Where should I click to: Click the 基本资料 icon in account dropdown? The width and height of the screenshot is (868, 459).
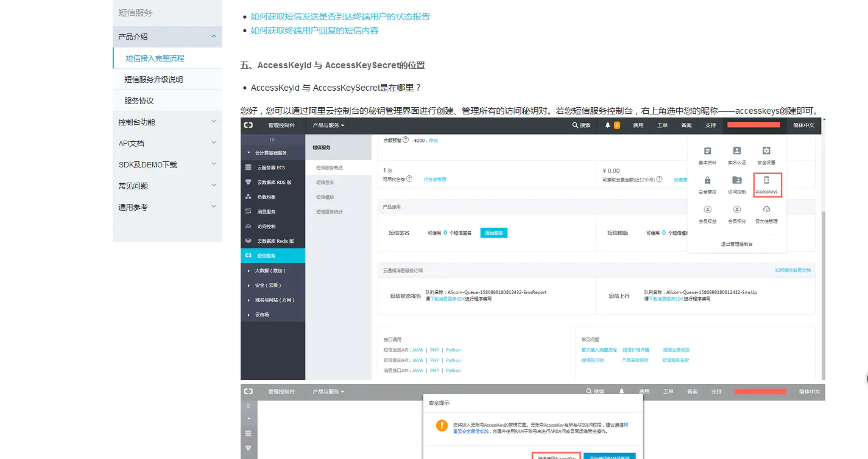(x=707, y=151)
